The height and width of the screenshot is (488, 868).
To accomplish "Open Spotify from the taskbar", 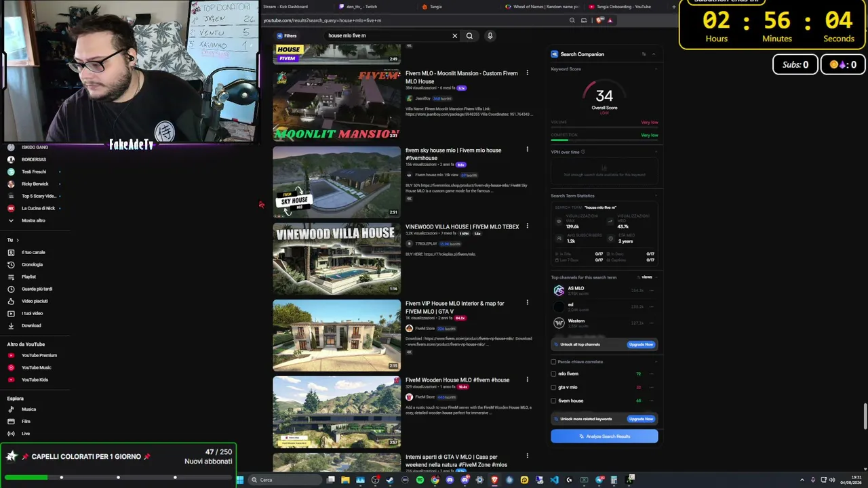I will click(x=420, y=480).
